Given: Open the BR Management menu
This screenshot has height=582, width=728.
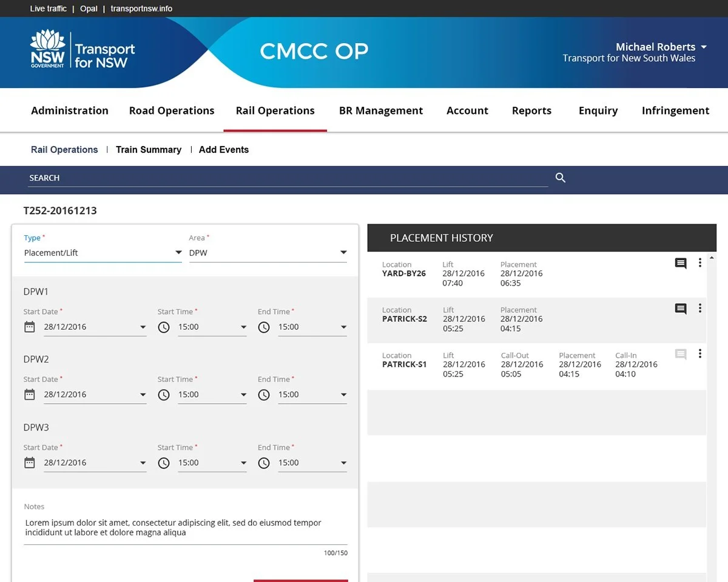Looking at the screenshot, I should pyautogui.click(x=381, y=110).
